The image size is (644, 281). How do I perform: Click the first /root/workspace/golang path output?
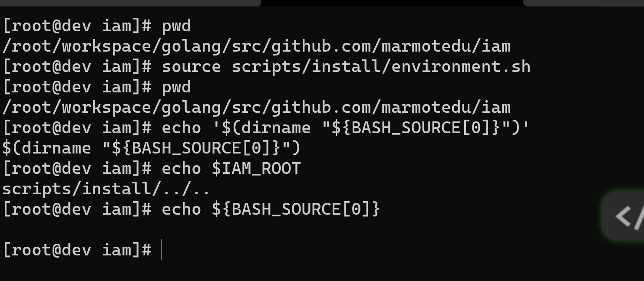(256, 46)
